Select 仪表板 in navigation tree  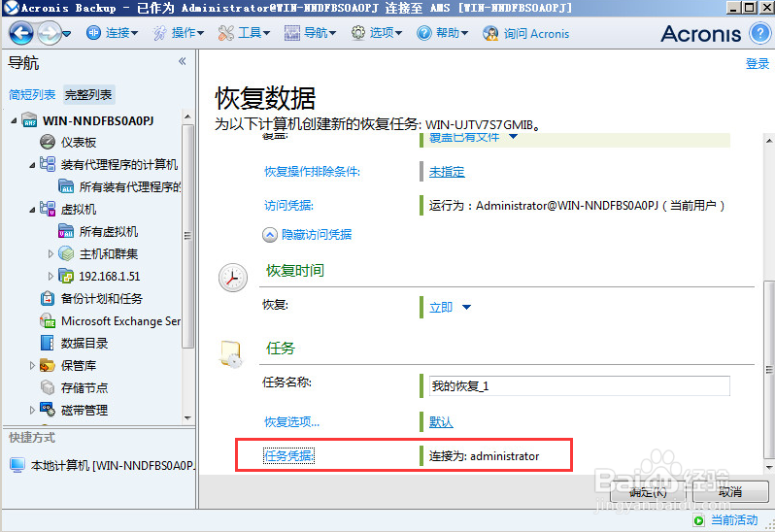79,143
